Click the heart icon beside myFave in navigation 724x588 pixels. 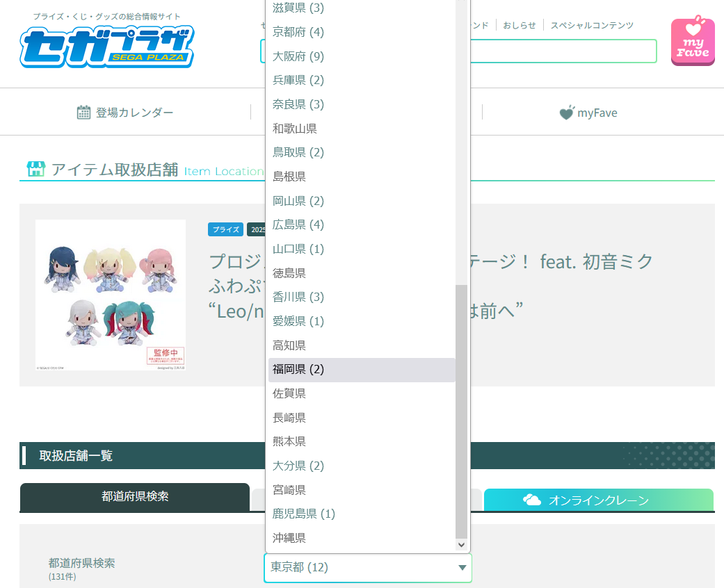point(567,113)
